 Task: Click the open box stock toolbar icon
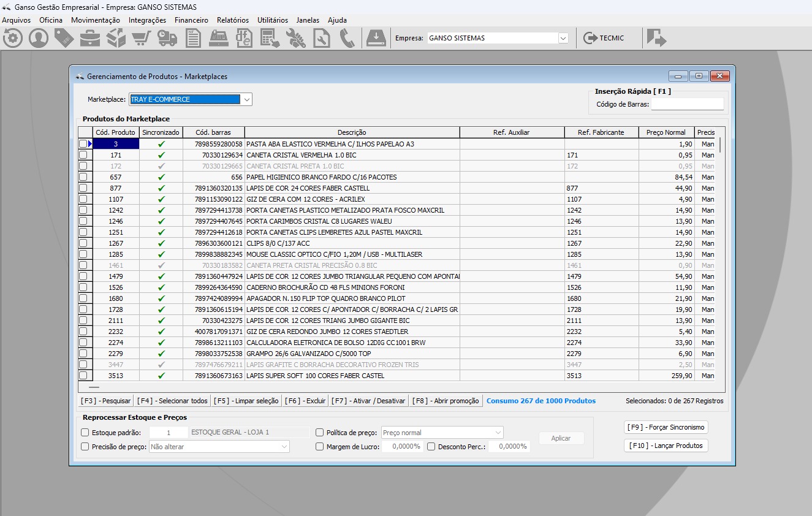[x=116, y=38]
